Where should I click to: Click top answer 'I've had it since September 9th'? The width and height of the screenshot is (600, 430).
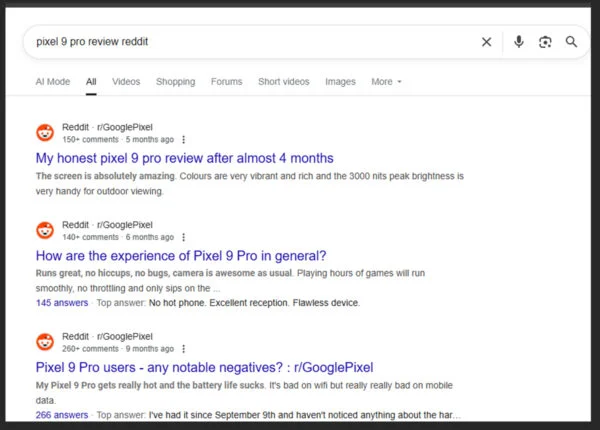pos(212,415)
